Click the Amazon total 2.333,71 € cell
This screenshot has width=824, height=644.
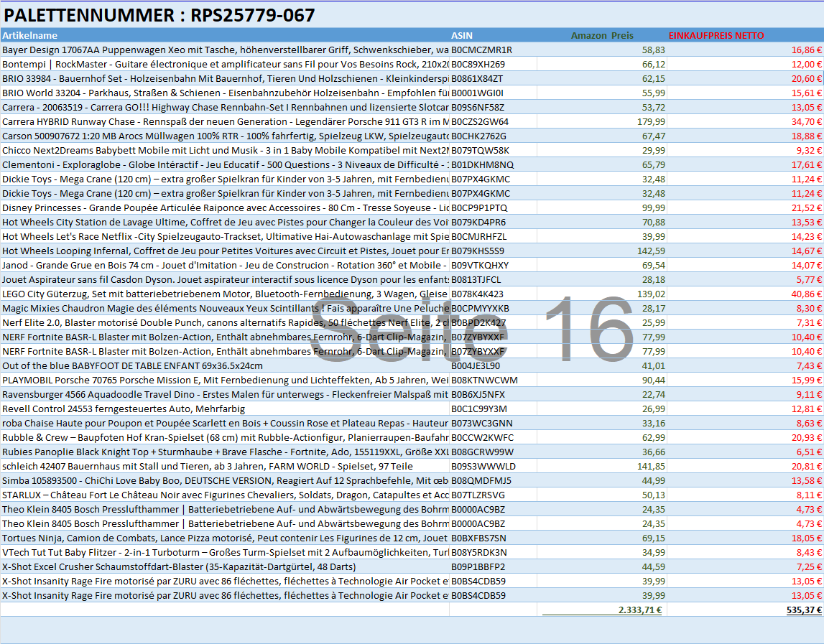[640, 610]
